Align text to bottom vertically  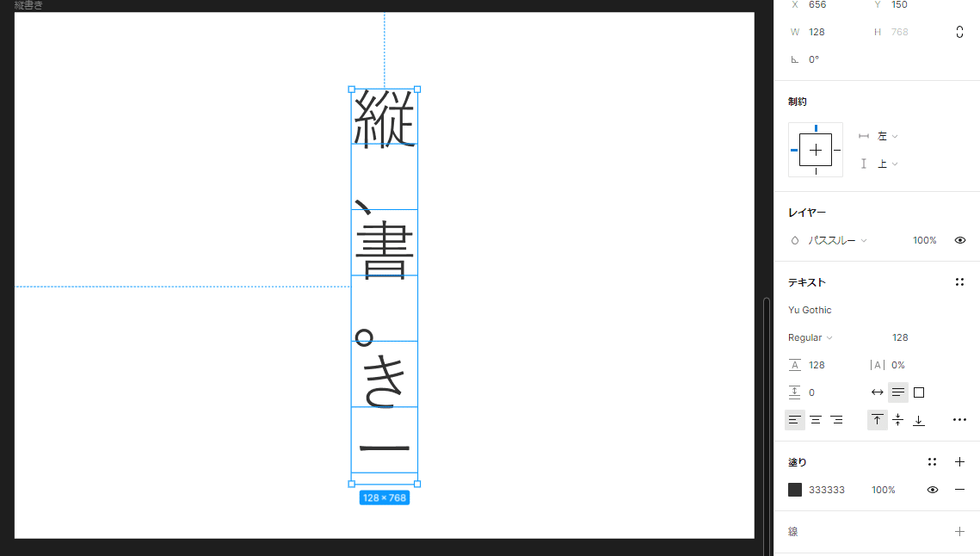point(919,420)
